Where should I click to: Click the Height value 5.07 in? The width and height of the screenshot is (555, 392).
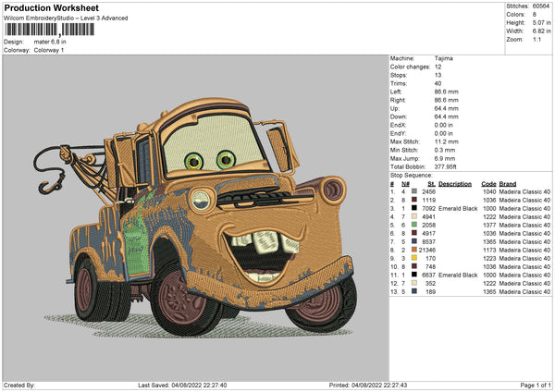point(541,22)
